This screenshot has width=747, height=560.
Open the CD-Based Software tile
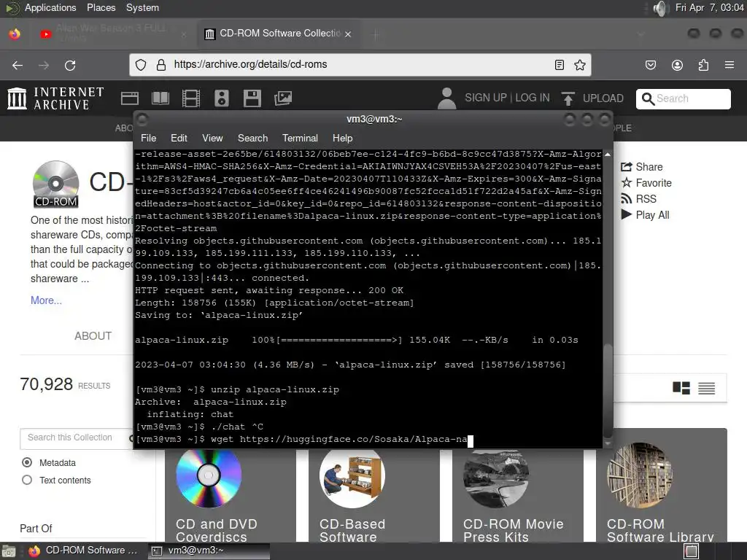click(x=374, y=486)
